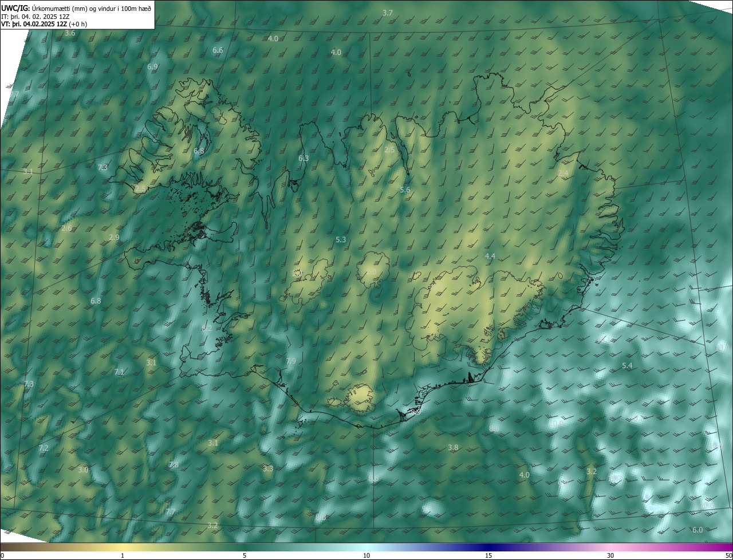Click the colour scale tick label "5"
The height and width of the screenshot is (560, 733).
coord(245,556)
